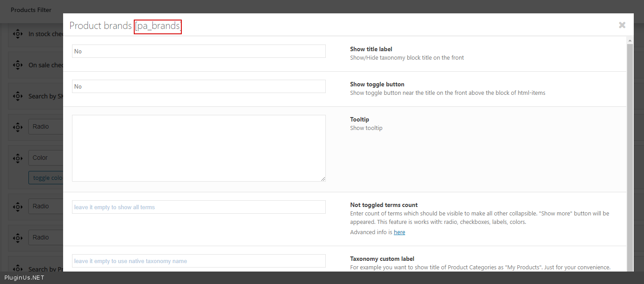This screenshot has height=284, width=644.
Task: Click the scrollbar up arrow in popup
Action: click(x=630, y=40)
